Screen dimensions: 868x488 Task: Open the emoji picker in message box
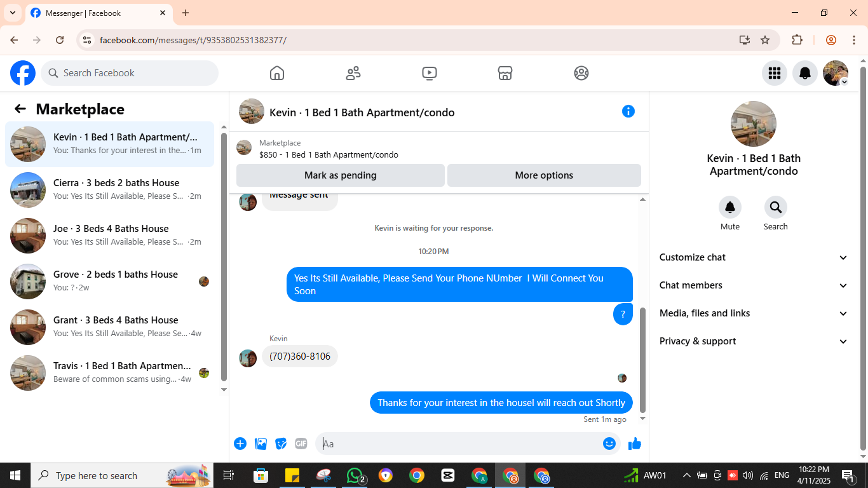click(609, 444)
